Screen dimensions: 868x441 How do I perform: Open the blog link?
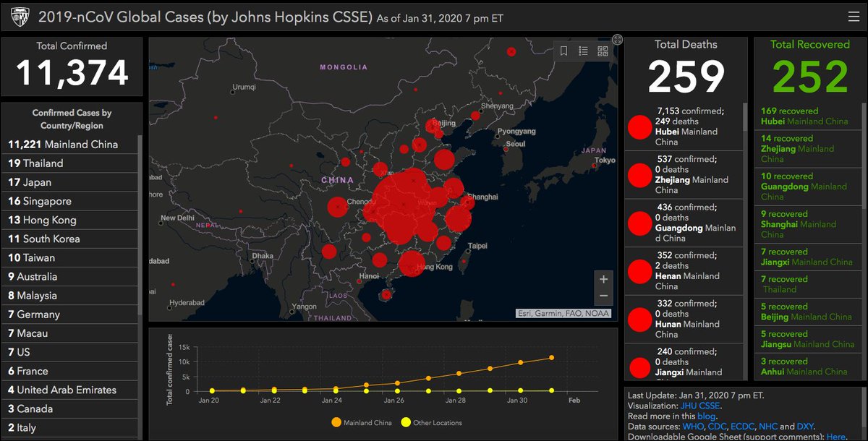coord(706,416)
